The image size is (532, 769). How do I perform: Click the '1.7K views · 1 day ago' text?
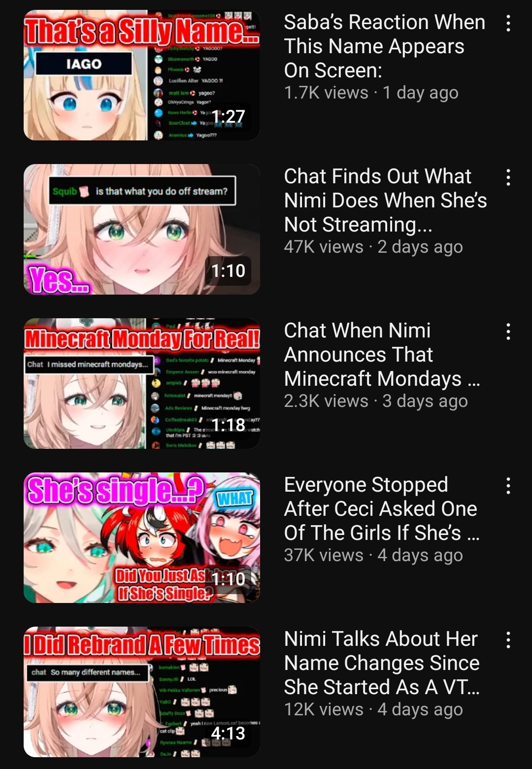[x=371, y=93]
